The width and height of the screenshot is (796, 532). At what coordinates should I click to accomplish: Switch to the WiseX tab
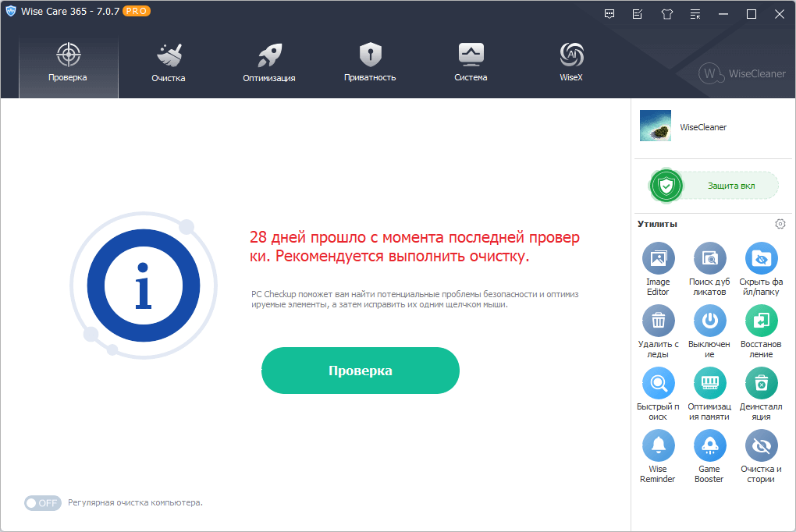point(570,62)
